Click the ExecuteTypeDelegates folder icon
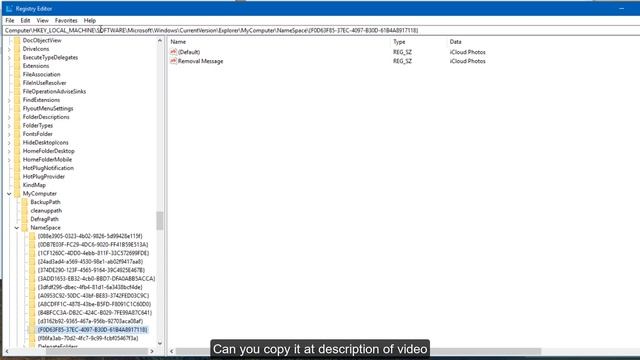This screenshot has height=360, width=640. [x=17, y=58]
